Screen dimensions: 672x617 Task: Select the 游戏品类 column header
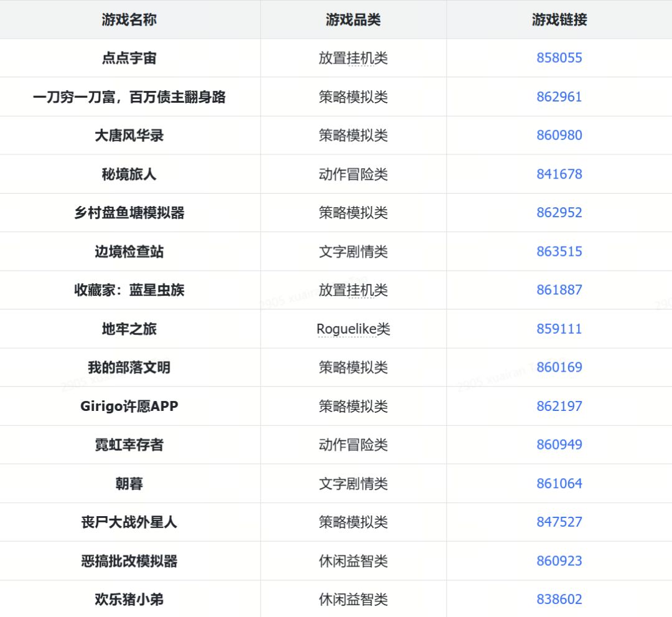tap(353, 20)
